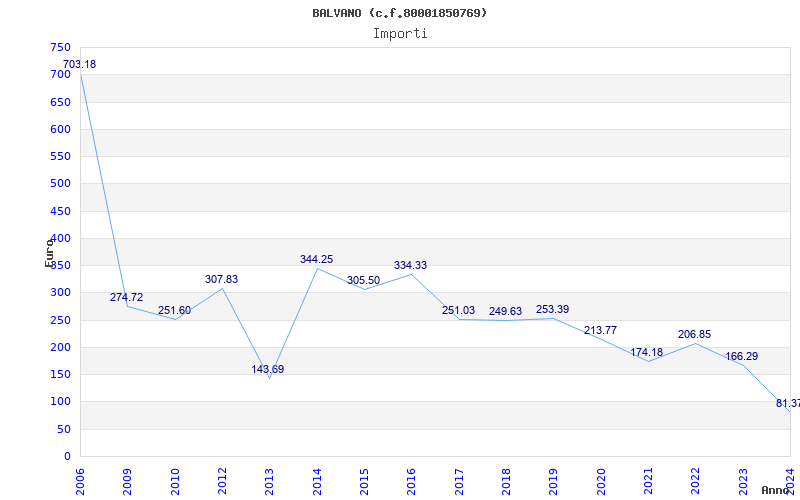Click the 305.50 value label
This screenshot has height=500, width=800.
coord(363,280)
